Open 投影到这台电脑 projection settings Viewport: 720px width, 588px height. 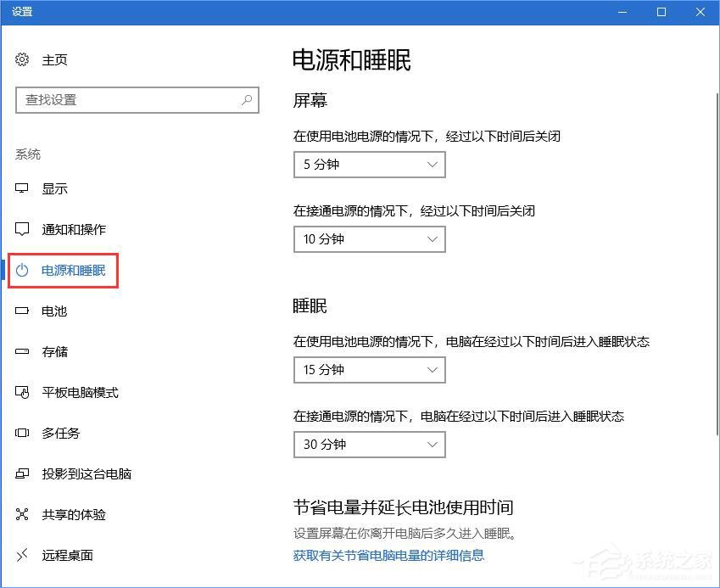(21, 473)
